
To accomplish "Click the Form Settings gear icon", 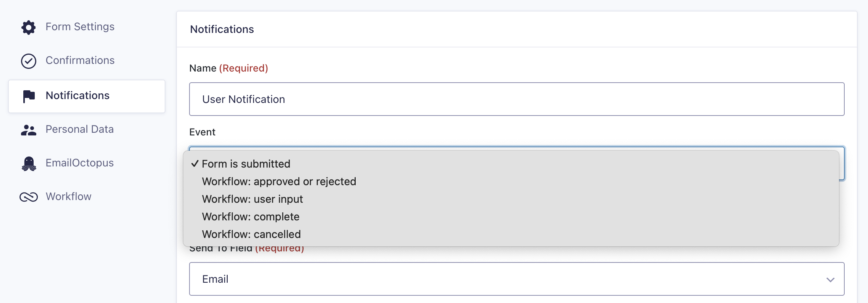I will 29,27.
